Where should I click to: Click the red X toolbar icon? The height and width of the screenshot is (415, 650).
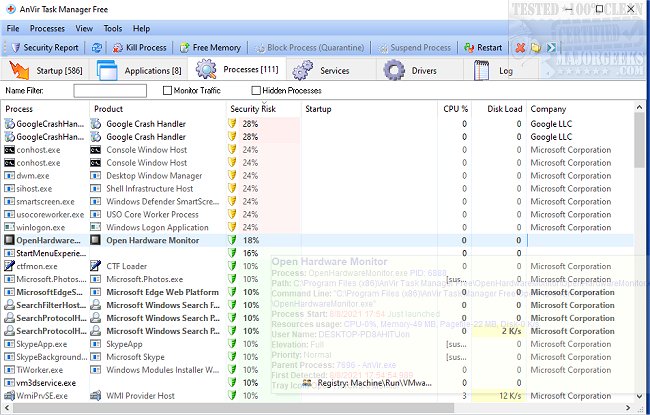520,48
